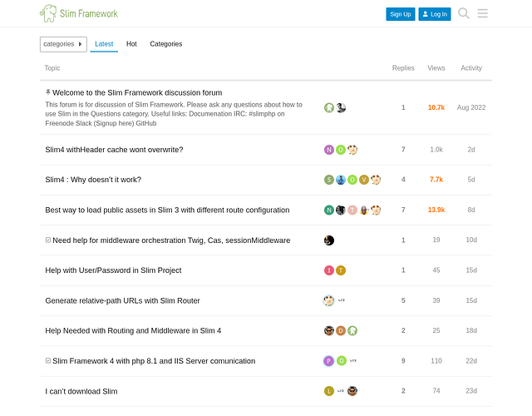
Task: Click the V avatar in 'Why doesn't it work' row
Action: coord(364,180)
